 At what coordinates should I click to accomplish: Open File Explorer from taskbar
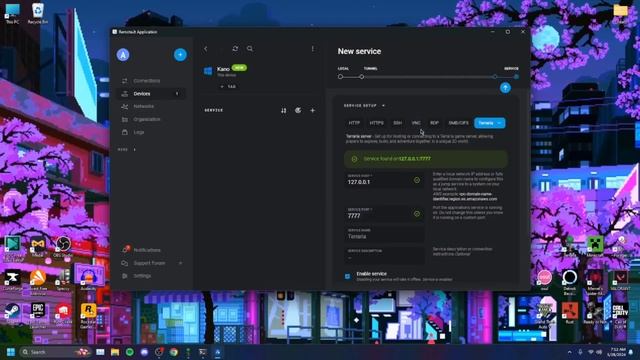pyautogui.click(x=115, y=352)
